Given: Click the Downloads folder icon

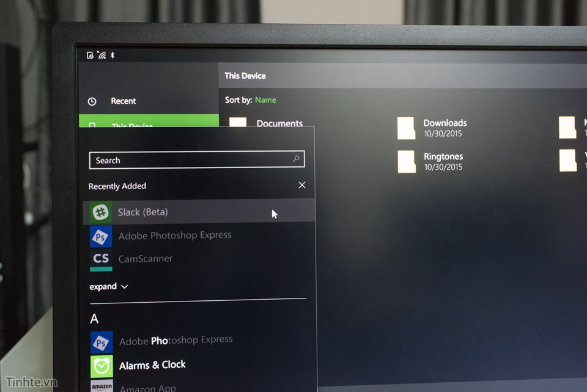Looking at the screenshot, I should pos(406,128).
